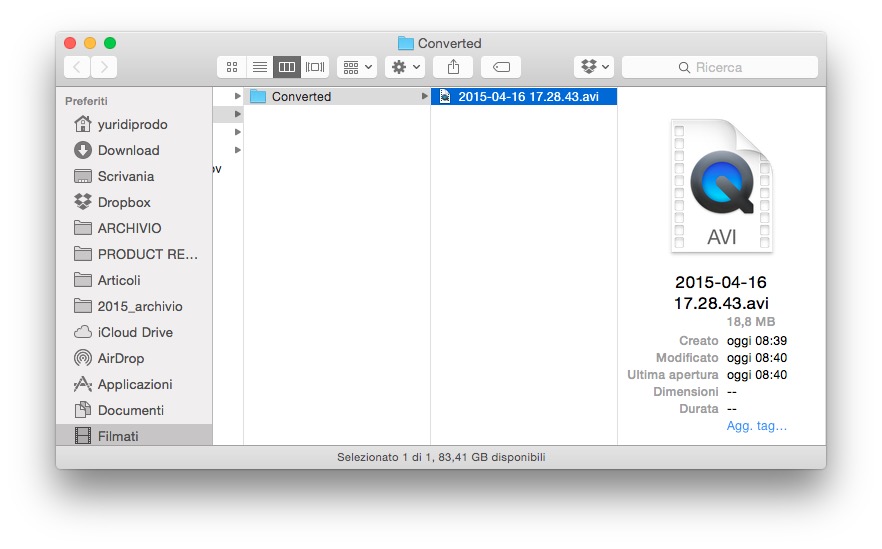Go forward with the right arrow

104,68
